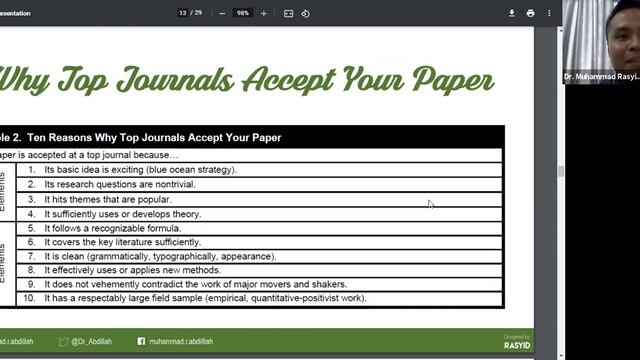The image size is (640, 360).
Task: Click row 'Its research questions are nontrivial'
Action: 259,184
